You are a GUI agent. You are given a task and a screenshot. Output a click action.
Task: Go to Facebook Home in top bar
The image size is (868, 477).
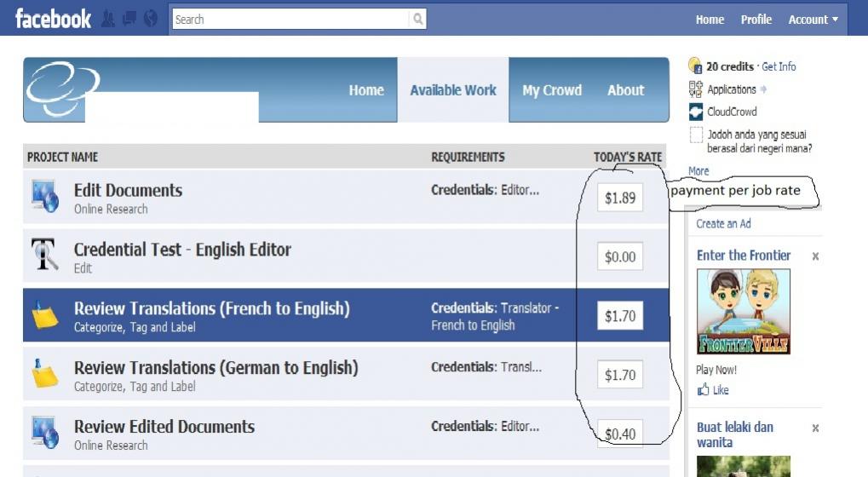tap(710, 20)
